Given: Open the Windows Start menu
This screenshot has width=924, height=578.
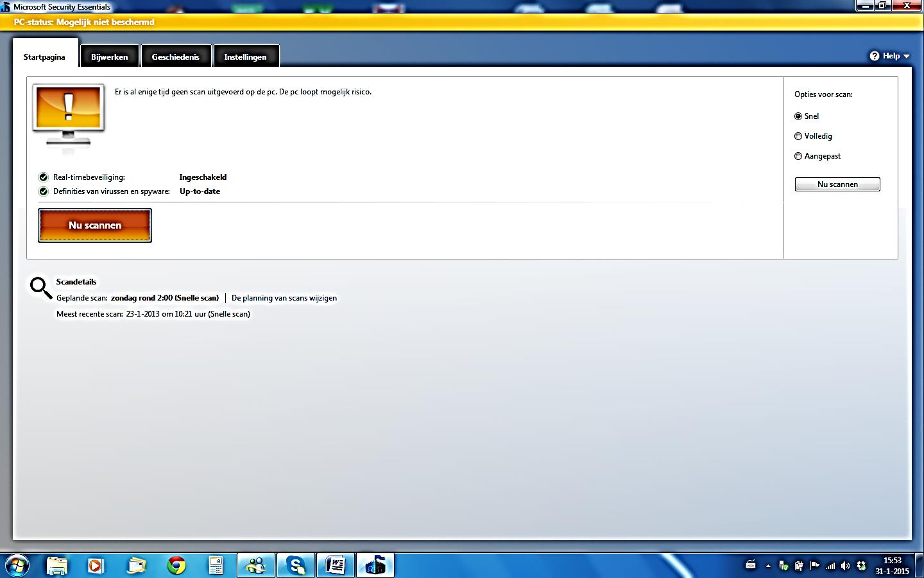Looking at the screenshot, I should (x=17, y=566).
